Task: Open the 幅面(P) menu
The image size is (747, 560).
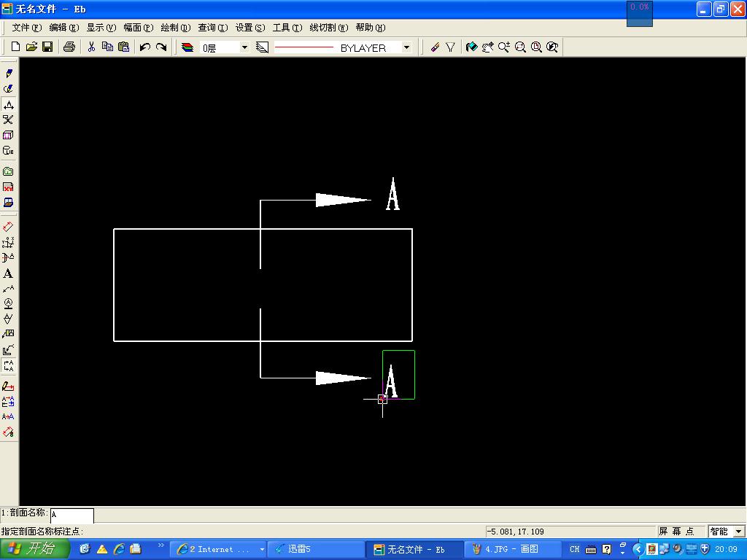Action: [138, 28]
